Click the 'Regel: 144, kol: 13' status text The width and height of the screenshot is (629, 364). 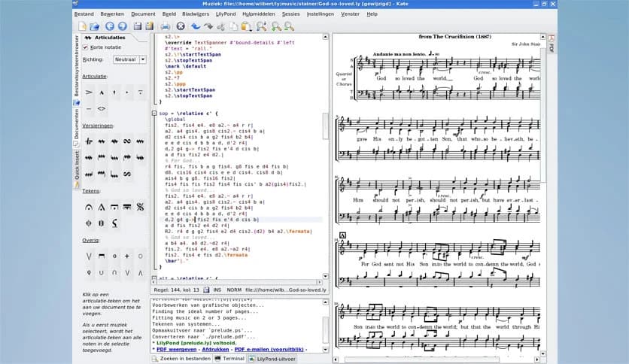(176, 290)
